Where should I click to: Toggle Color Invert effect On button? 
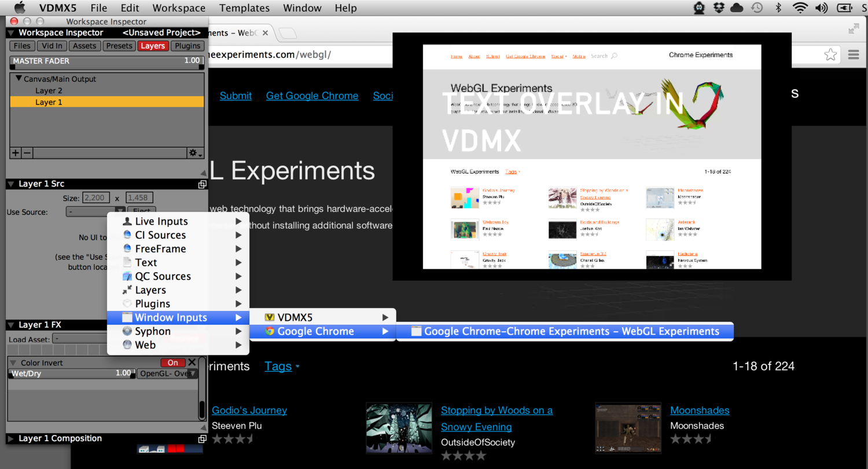172,362
